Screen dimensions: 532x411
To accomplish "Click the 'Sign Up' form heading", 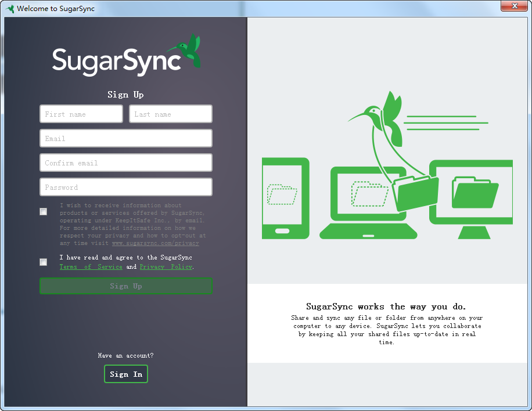I will [125, 95].
